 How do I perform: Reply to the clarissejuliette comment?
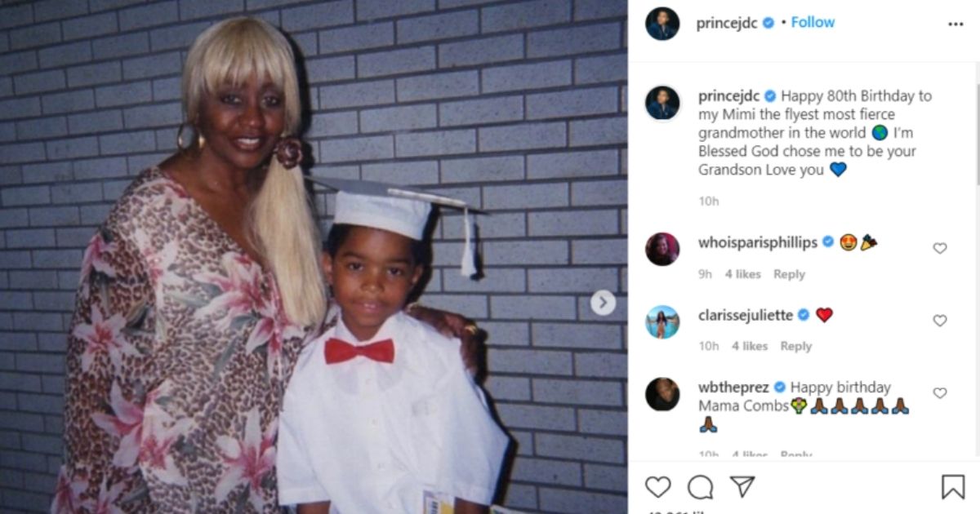click(x=795, y=346)
